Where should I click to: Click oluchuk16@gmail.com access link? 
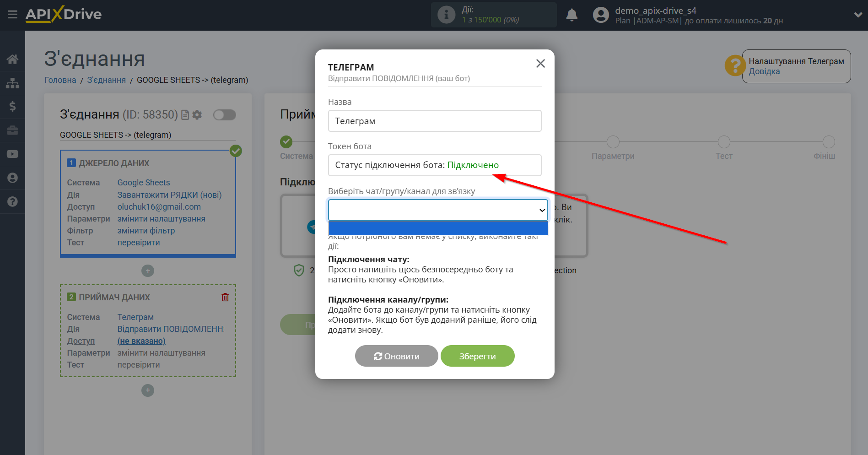point(159,207)
